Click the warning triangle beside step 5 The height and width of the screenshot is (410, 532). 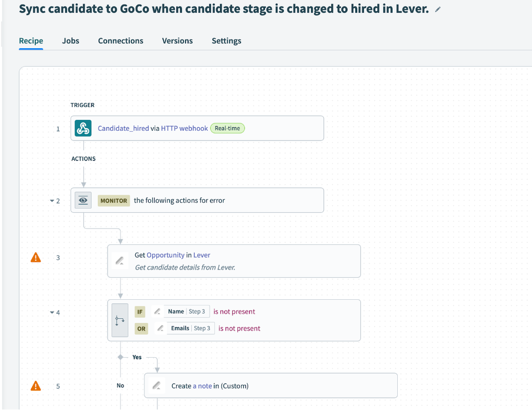pos(35,385)
